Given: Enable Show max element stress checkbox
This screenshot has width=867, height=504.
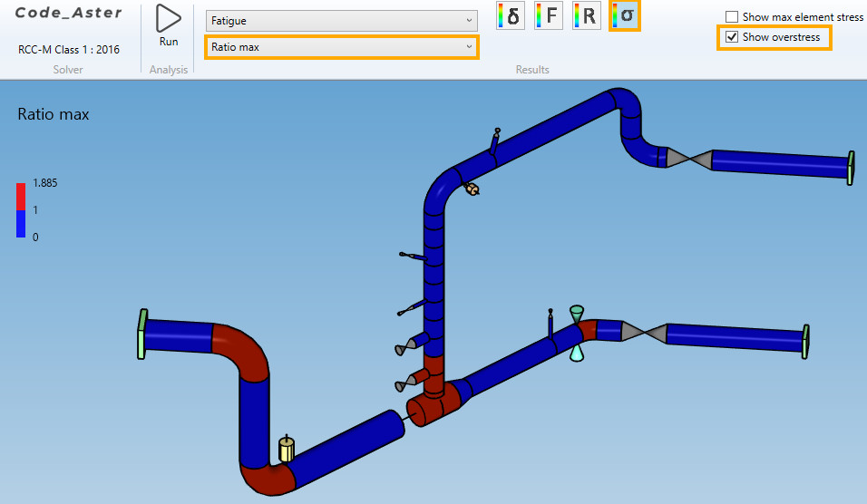Looking at the screenshot, I should [x=732, y=17].
